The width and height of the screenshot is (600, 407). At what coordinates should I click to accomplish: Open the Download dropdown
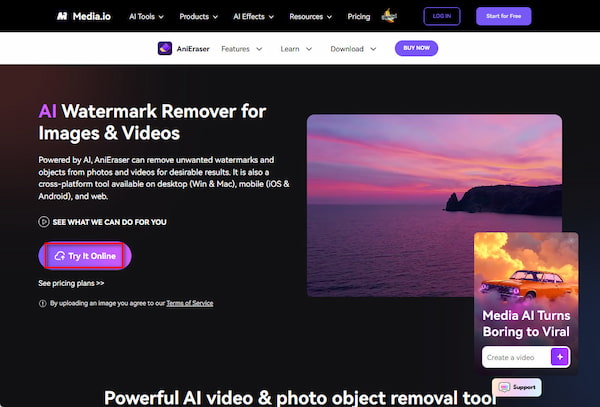coord(353,48)
